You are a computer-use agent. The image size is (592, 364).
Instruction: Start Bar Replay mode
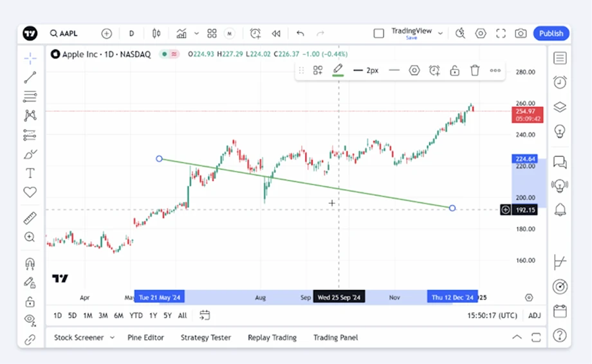click(276, 33)
